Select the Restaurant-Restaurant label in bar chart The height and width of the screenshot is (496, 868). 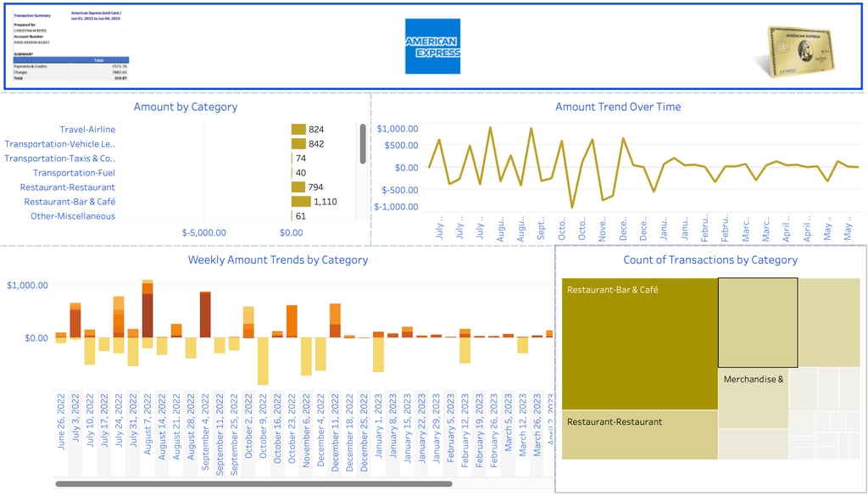click(x=68, y=187)
